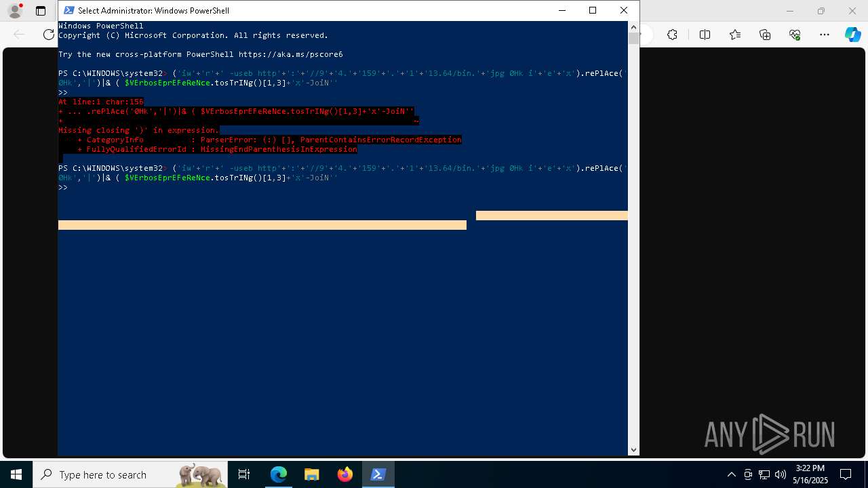This screenshot has width=868, height=488.
Task: Open Task View on taskbar
Action: click(x=245, y=474)
